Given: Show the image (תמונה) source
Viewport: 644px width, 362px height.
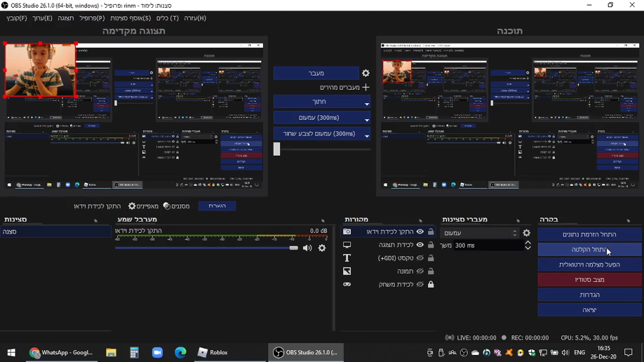Looking at the screenshot, I should tap(420, 271).
